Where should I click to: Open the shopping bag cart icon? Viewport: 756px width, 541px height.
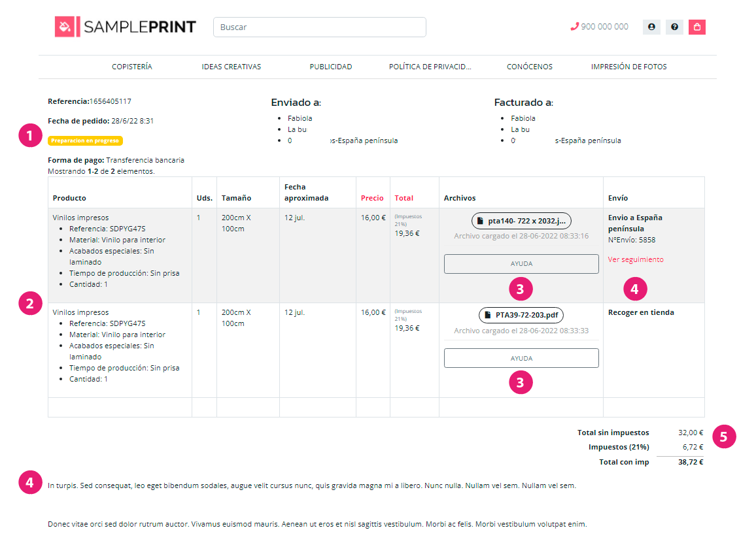(x=697, y=27)
